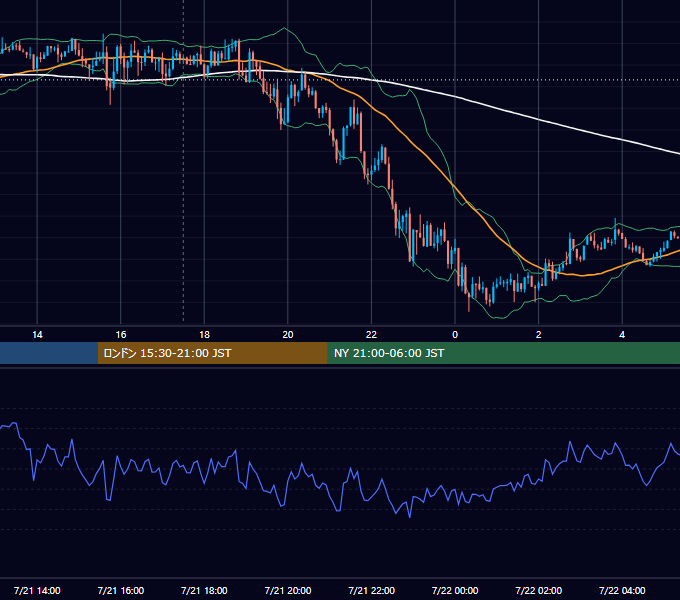This screenshot has width=680, height=600.
Task: Click the 7/22 04:00 indicator axis label
Action: pyautogui.click(x=622, y=590)
